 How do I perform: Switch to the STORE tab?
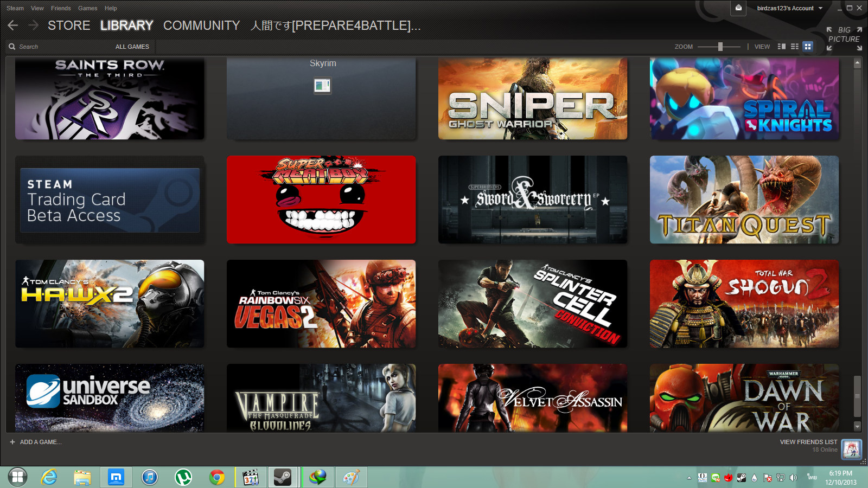click(x=69, y=25)
